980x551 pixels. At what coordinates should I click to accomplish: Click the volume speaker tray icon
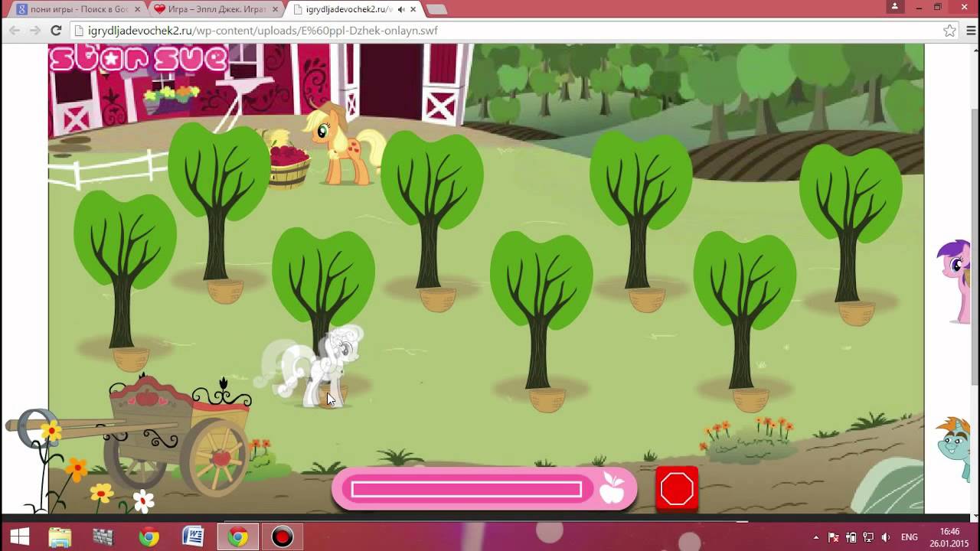click(886, 537)
